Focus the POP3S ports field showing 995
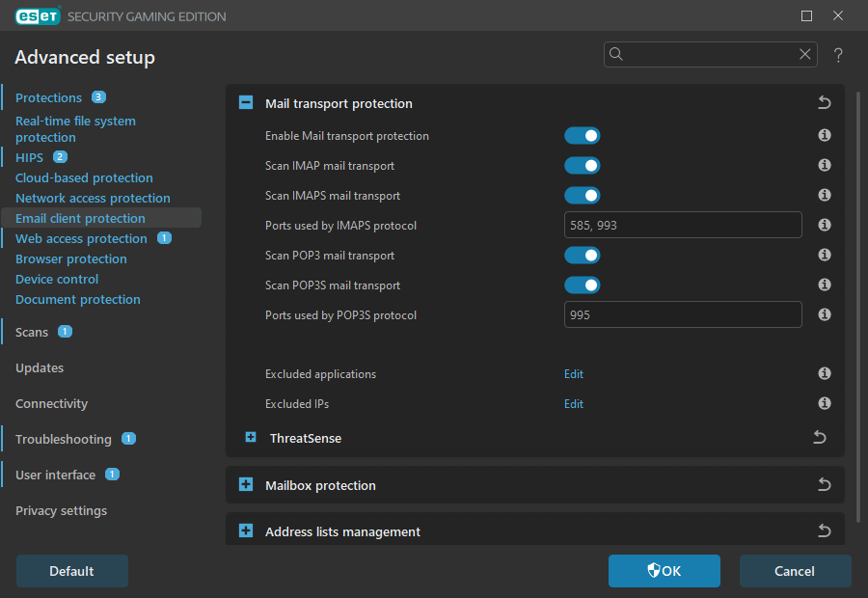The height and width of the screenshot is (598, 868). click(683, 314)
